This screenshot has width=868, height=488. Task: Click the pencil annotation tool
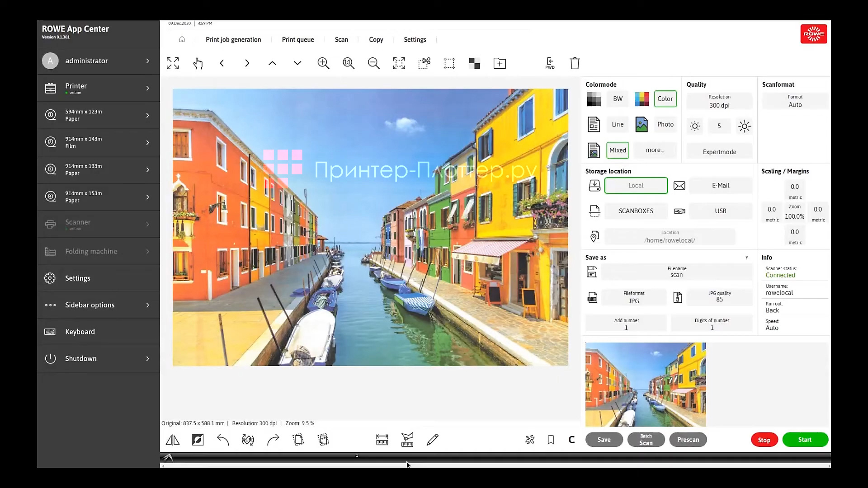[433, 439]
